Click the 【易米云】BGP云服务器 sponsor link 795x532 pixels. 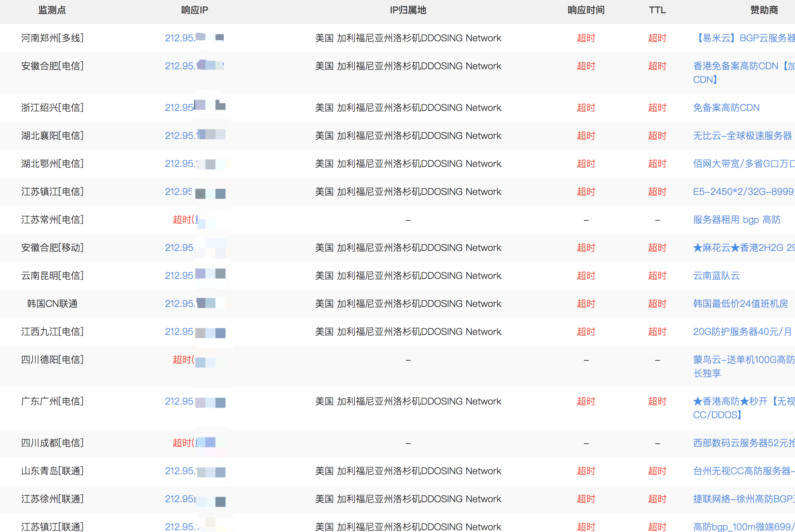pyautogui.click(x=743, y=38)
